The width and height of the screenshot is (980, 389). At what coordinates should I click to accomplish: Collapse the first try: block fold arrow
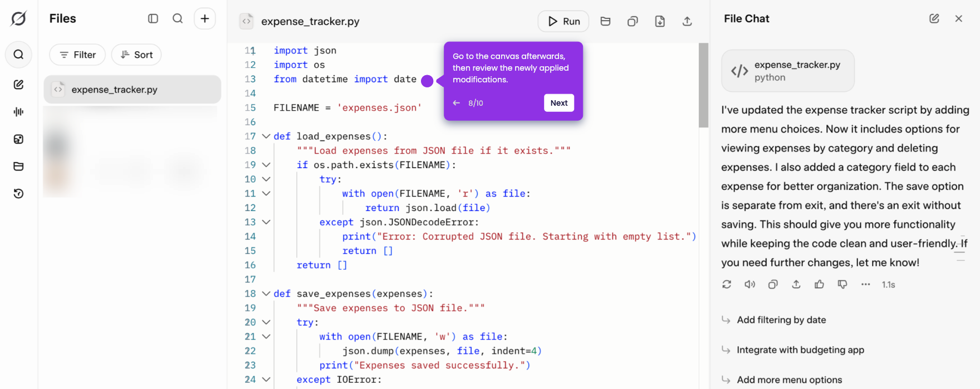(266, 179)
